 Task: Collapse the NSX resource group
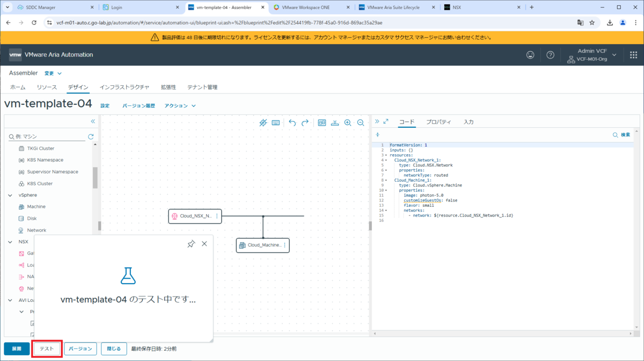[x=10, y=242]
